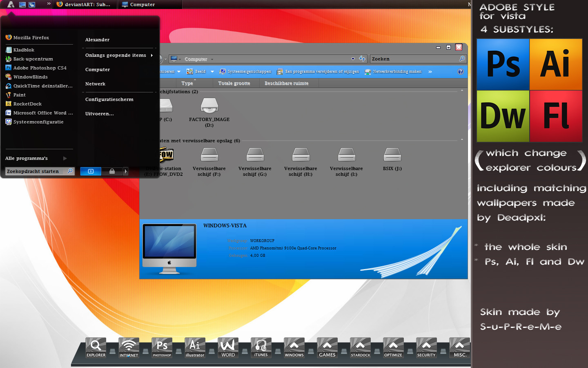Open the STARDOCK dock folder
588x368 pixels.
pos(360,348)
